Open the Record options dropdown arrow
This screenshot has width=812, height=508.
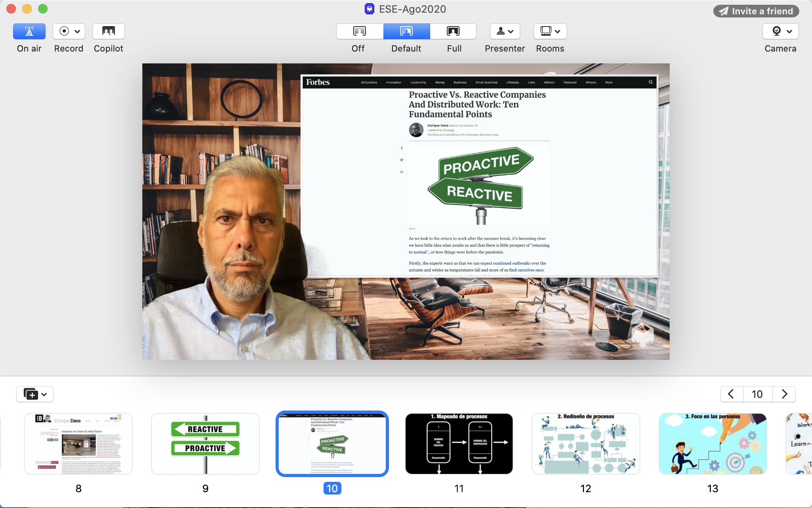(77, 31)
